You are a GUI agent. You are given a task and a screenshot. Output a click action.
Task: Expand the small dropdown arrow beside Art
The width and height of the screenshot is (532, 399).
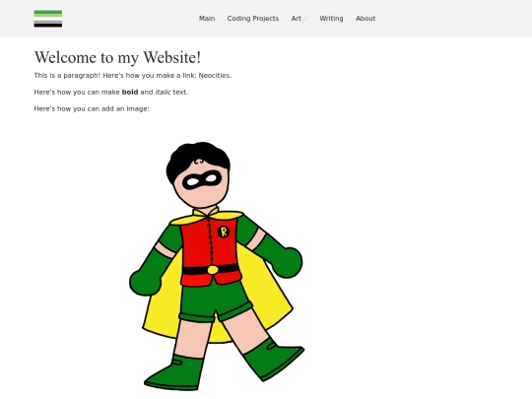[305, 19]
